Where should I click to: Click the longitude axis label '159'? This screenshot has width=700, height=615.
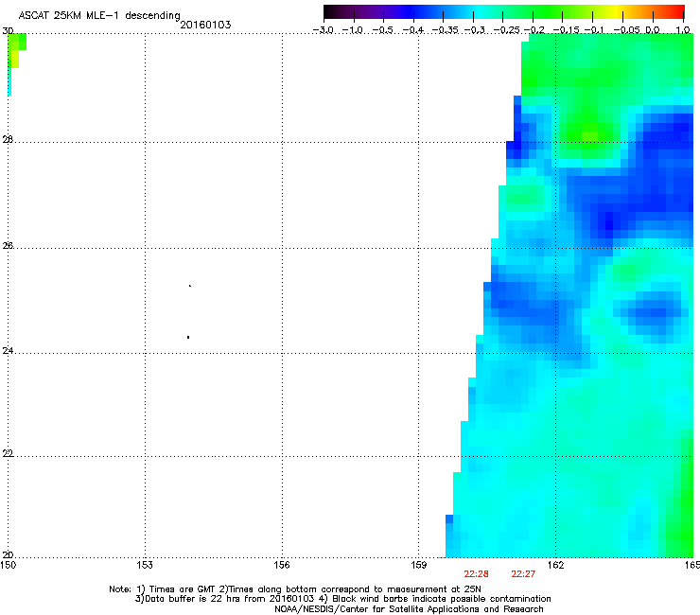(418, 565)
